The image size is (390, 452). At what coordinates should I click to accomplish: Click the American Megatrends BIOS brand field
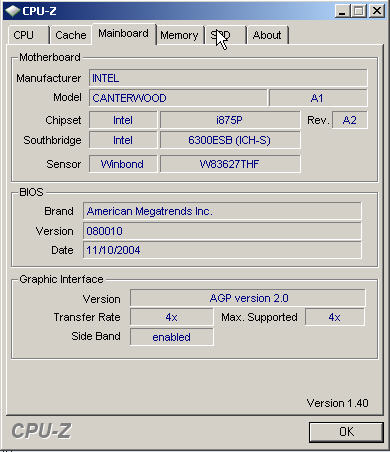pyautogui.click(x=222, y=211)
